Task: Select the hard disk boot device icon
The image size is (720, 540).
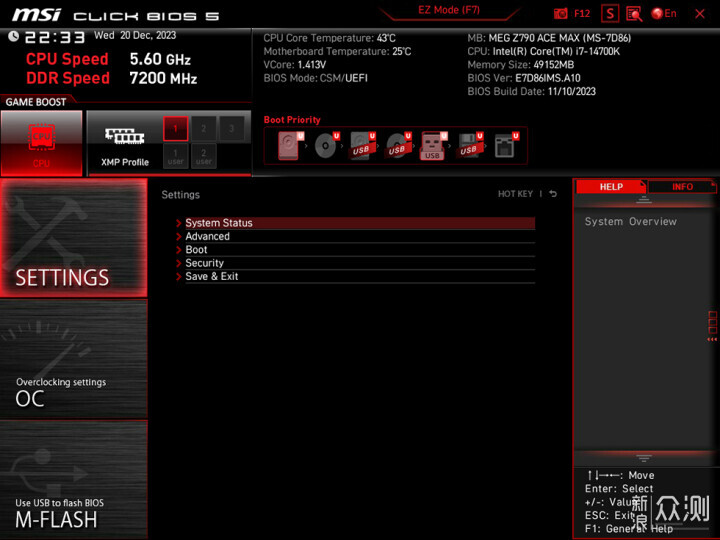Action: pyautogui.click(x=291, y=146)
